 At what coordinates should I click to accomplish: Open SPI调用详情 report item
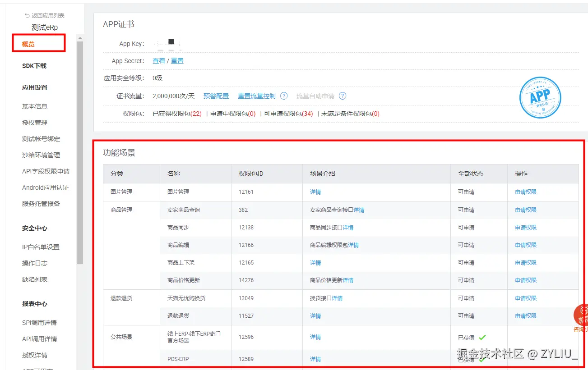pyautogui.click(x=39, y=323)
